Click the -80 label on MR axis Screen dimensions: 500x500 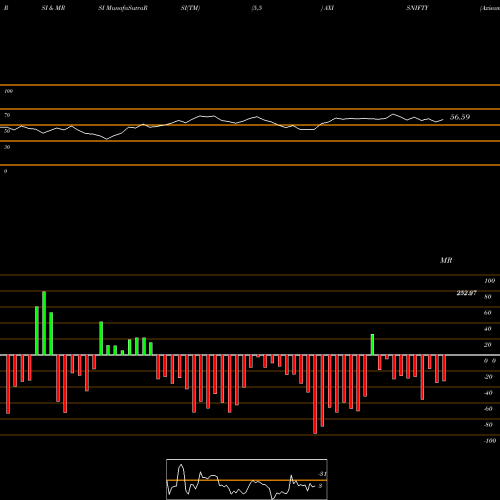point(488,425)
